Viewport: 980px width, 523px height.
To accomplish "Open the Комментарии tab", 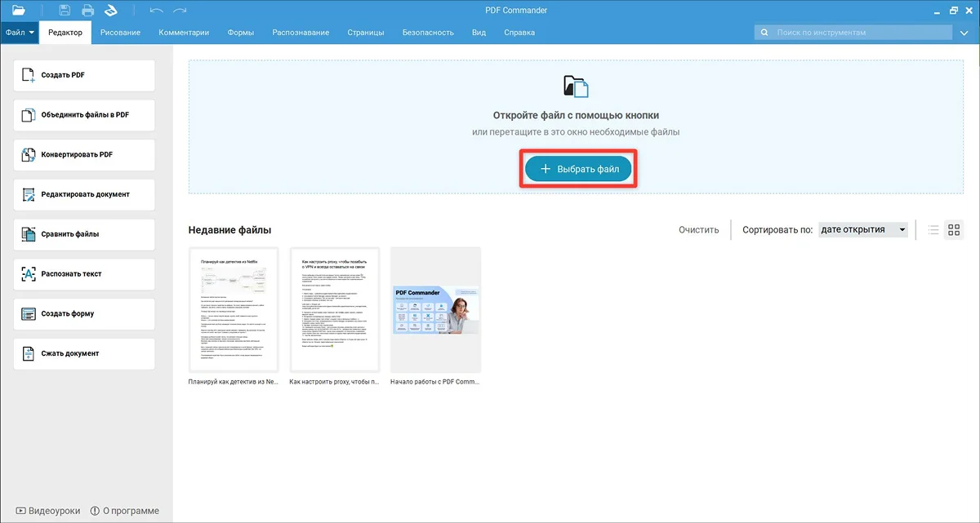I will (184, 33).
